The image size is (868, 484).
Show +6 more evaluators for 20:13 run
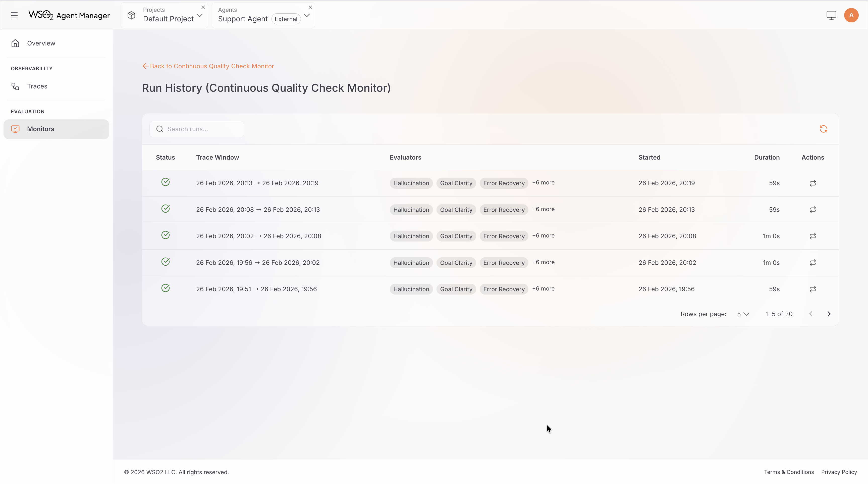(x=543, y=209)
